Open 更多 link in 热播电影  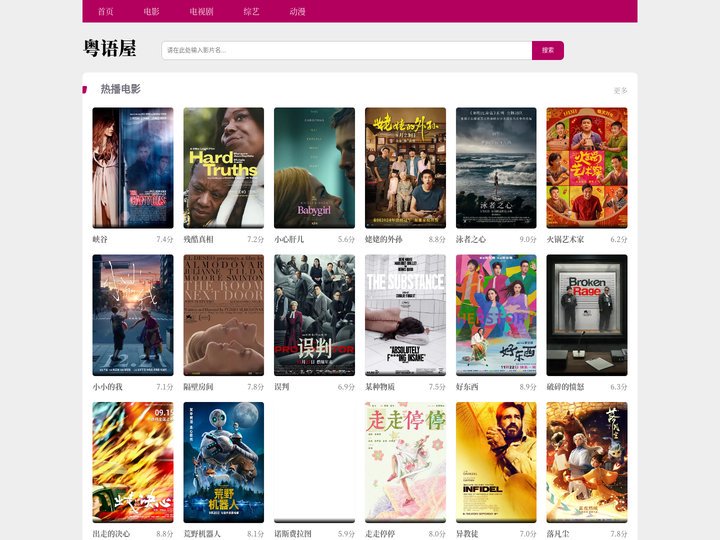pos(620,90)
